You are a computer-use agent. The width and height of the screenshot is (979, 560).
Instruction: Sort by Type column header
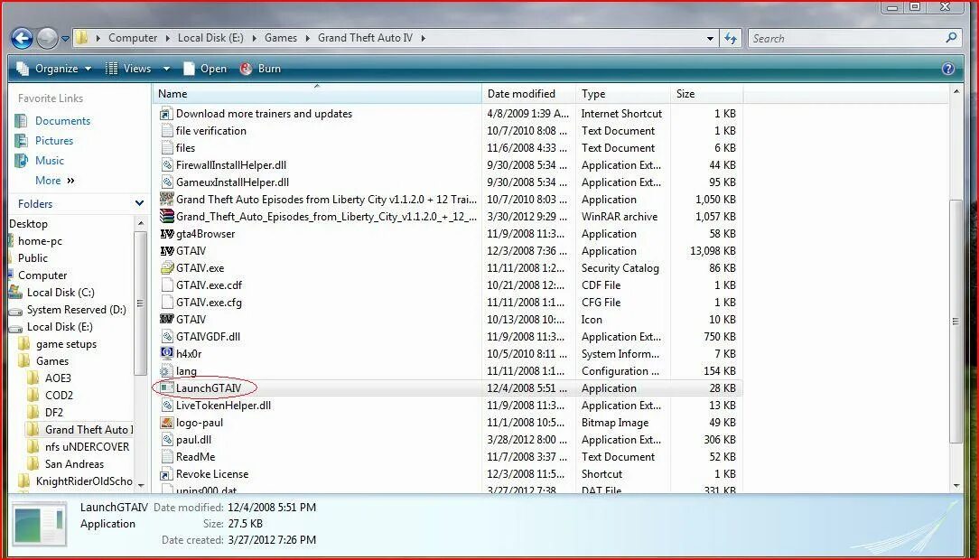[623, 94]
